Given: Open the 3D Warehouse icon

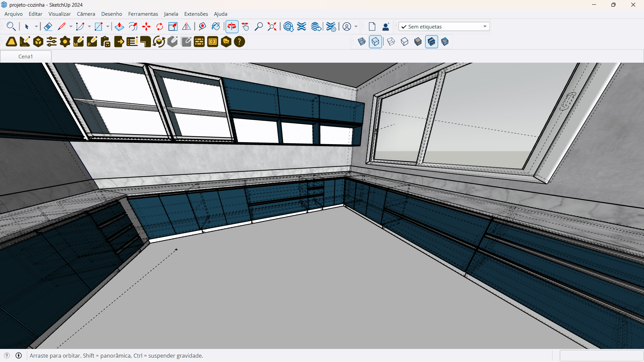Looking at the screenshot, I should pyautogui.click(x=288, y=26).
